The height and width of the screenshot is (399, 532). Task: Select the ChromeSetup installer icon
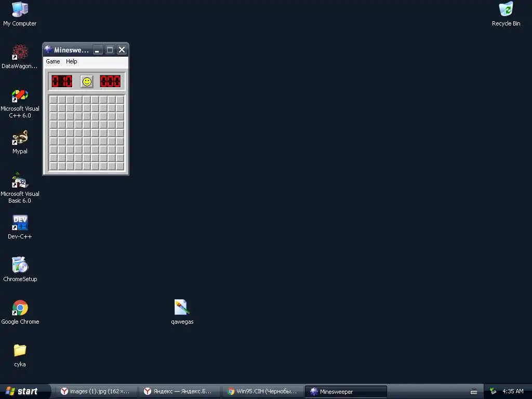(x=20, y=270)
